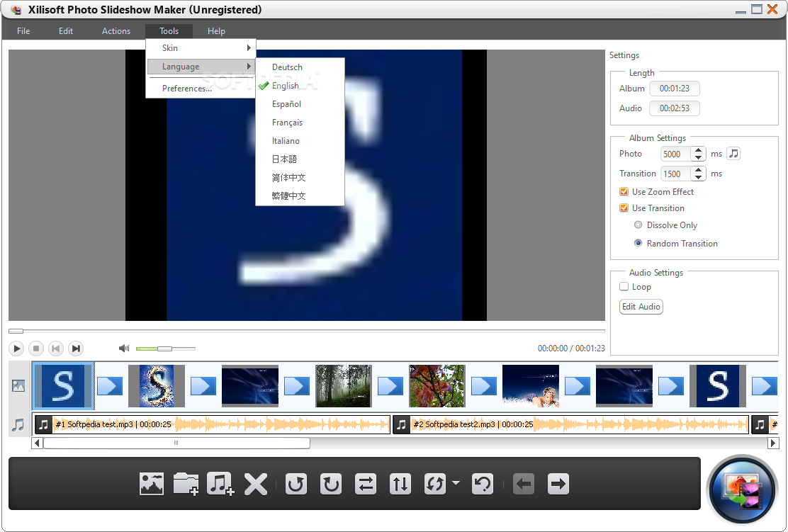The height and width of the screenshot is (532, 788).
Task: Click the Add Photos toolbar icon
Action: pos(151,485)
